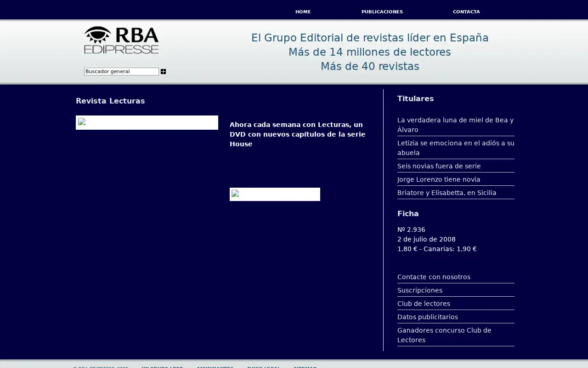Click the RBA Edipresse logo
The width and height of the screenshot is (588, 368).
121,40
